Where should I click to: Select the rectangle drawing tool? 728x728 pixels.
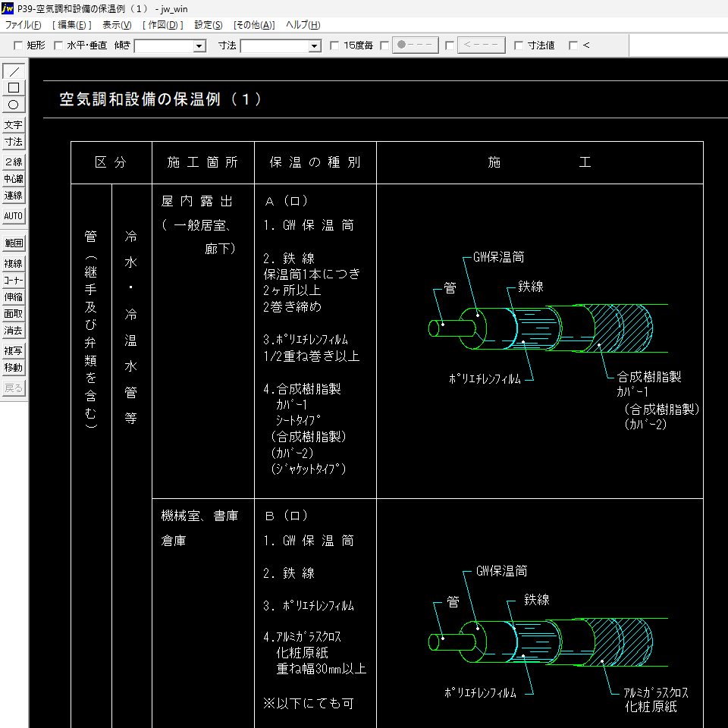pos(14,88)
